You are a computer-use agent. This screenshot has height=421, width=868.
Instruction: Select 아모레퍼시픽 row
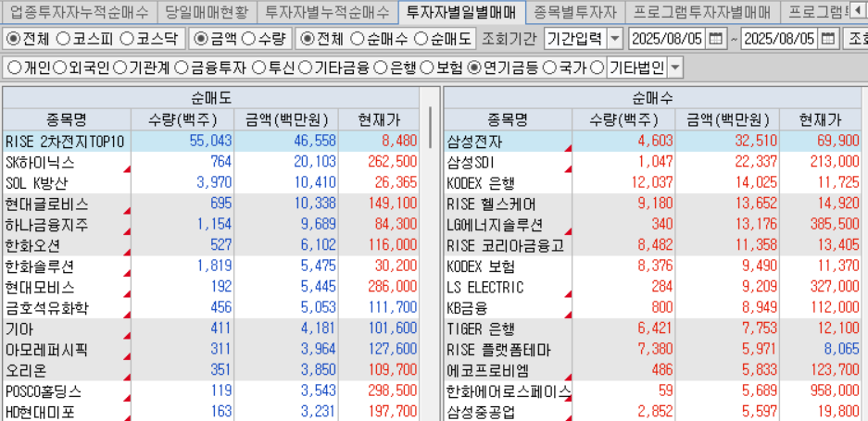(211, 350)
